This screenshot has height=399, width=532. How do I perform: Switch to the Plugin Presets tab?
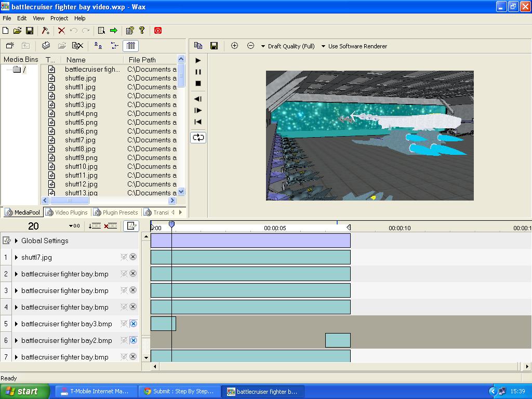click(x=116, y=212)
